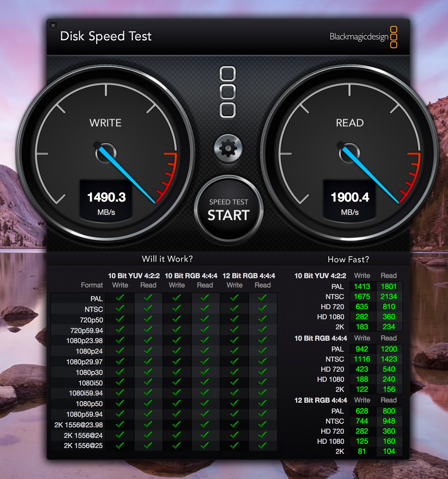Click the 2K 1556@23.98 format row label

[x=78, y=425]
